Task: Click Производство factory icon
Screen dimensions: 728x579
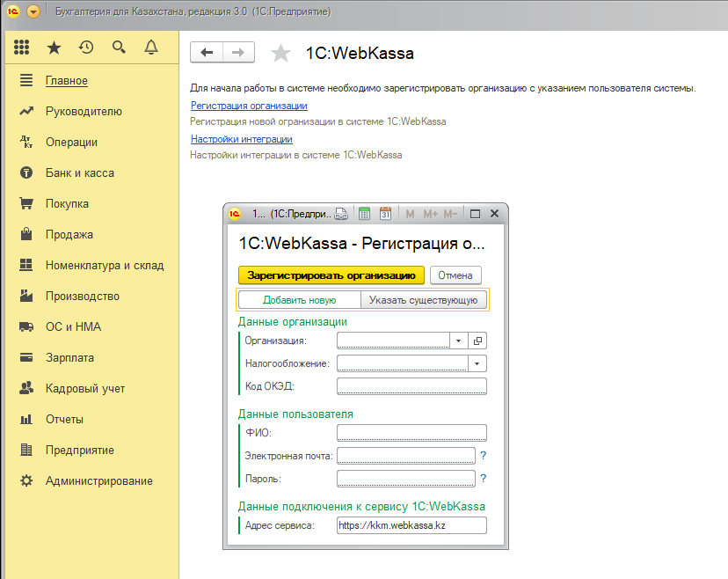Action: (x=26, y=296)
